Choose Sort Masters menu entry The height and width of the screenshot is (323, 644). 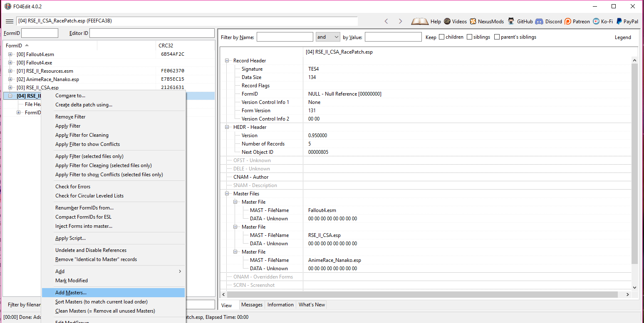click(113, 302)
